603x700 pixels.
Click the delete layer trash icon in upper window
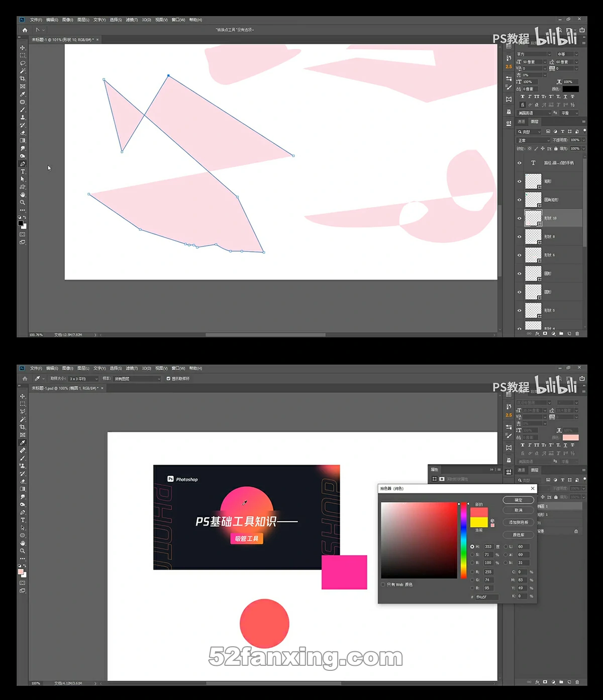577,333
